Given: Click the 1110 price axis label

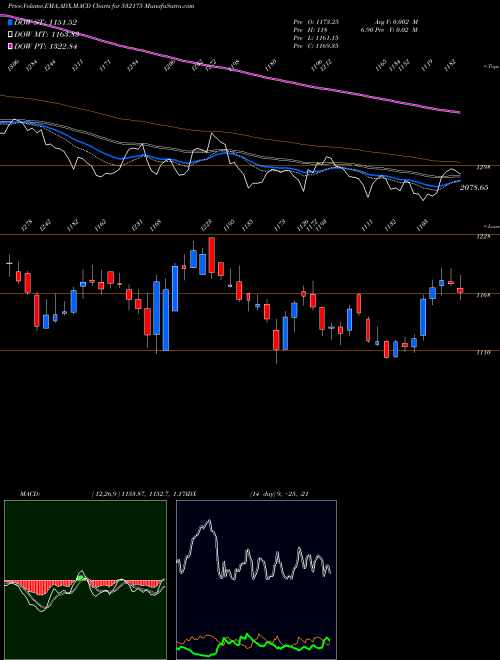Looking at the screenshot, I should 484,353.
